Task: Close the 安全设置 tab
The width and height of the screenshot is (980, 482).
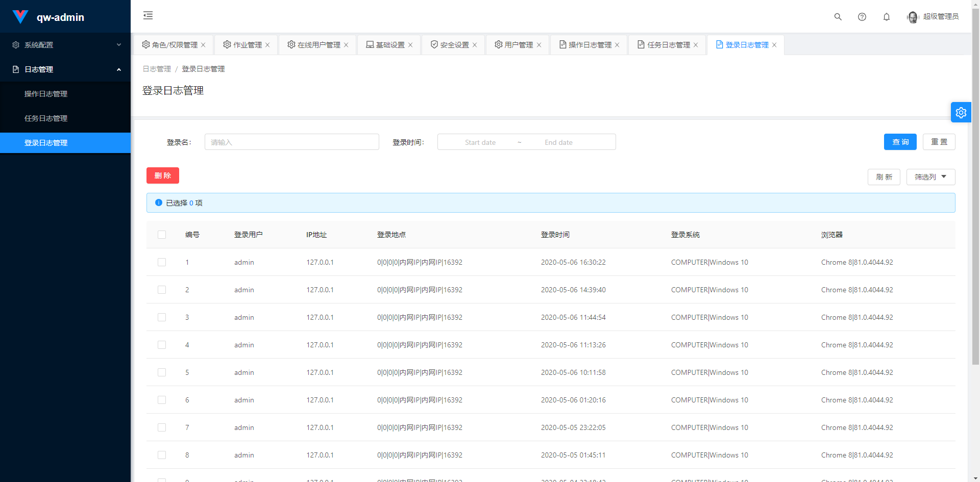Action: coord(475,45)
